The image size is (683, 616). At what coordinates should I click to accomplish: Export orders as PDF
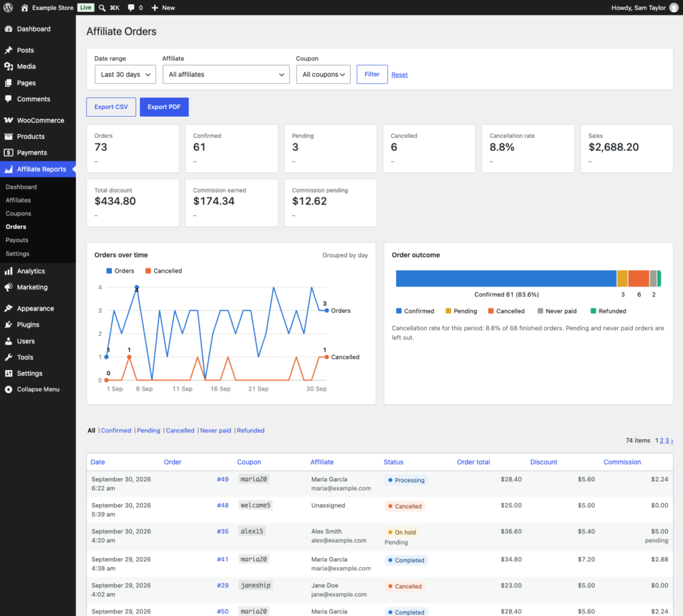click(164, 107)
